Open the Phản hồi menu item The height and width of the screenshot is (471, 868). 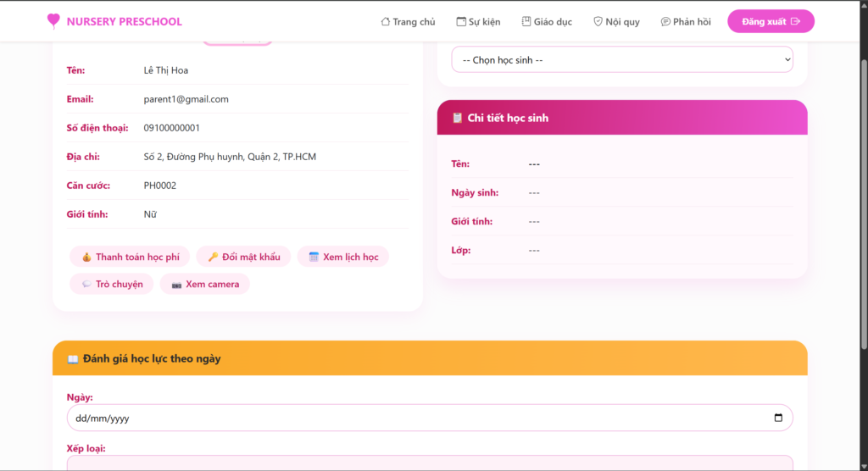point(685,21)
